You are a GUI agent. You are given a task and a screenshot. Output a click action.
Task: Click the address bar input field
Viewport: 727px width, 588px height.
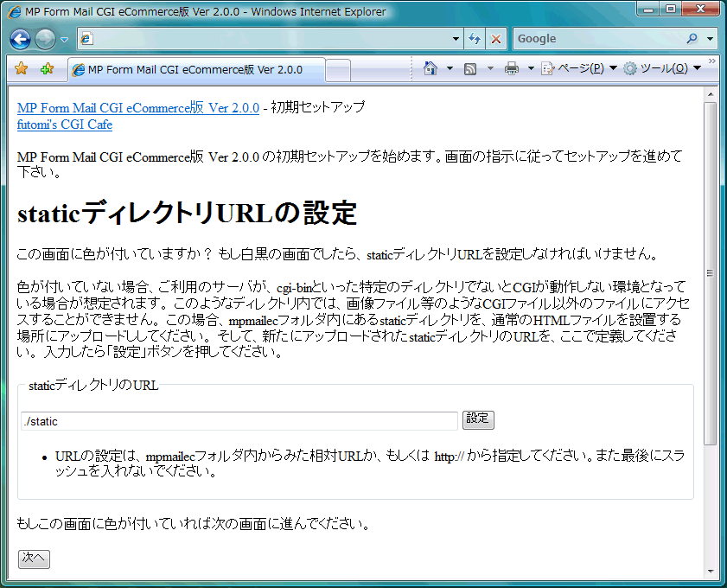271,39
